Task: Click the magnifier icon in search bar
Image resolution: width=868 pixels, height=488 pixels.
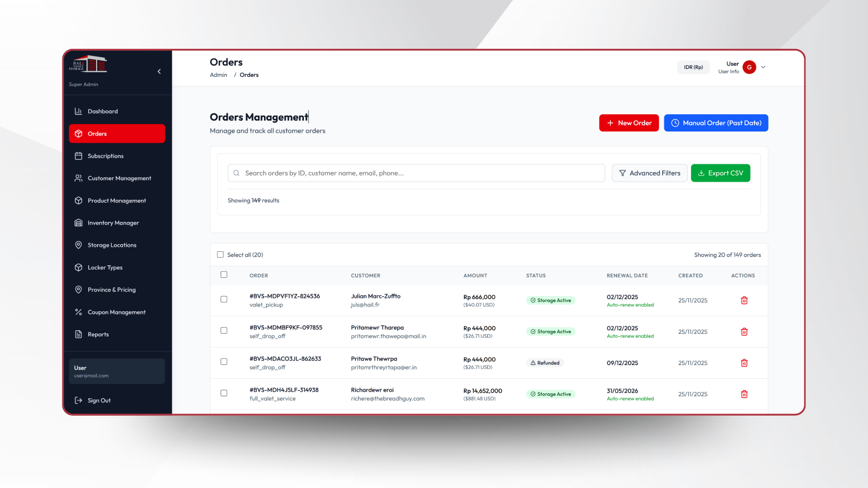Action: coord(236,173)
